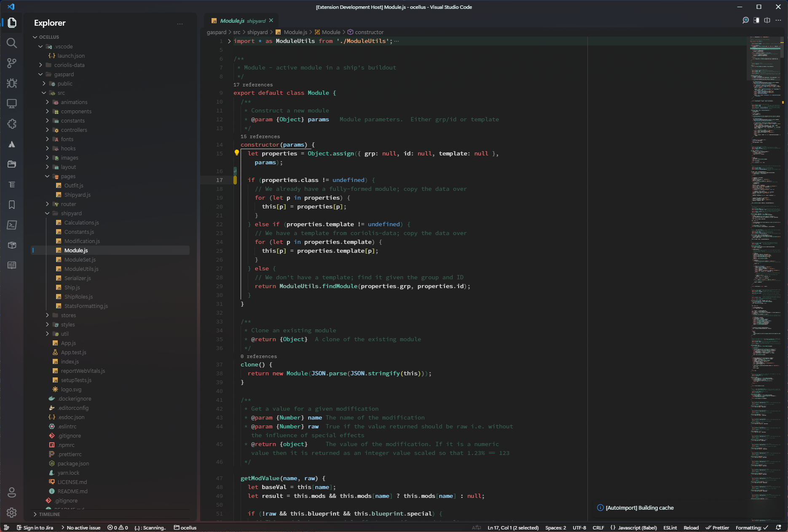This screenshot has width=788, height=532.
Task: Open the open-book icon in activity bar
Action: click(x=12, y=265)
